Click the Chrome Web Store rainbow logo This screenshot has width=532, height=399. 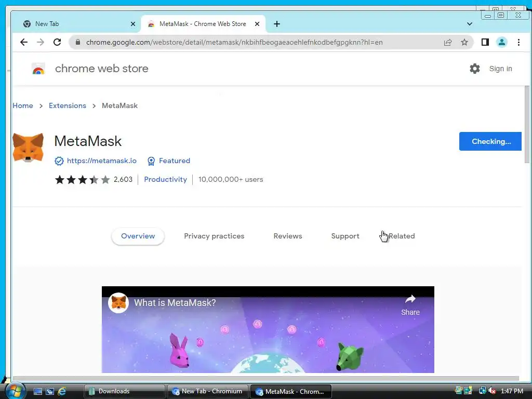(38, 69)
